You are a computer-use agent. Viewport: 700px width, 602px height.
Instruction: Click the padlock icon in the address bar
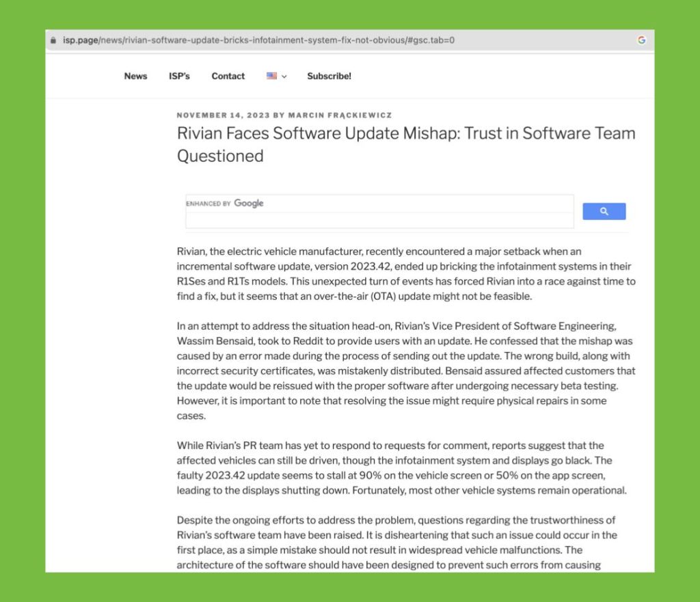click(54, 40)
